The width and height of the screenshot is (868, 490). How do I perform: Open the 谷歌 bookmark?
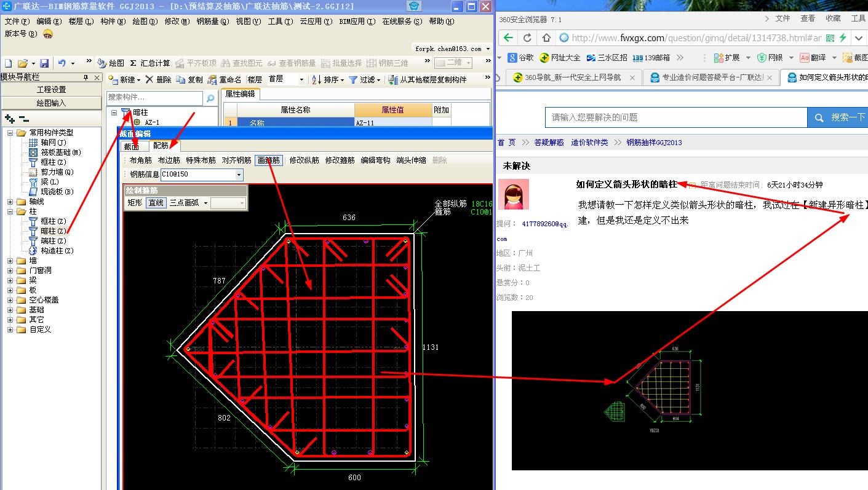520,57
